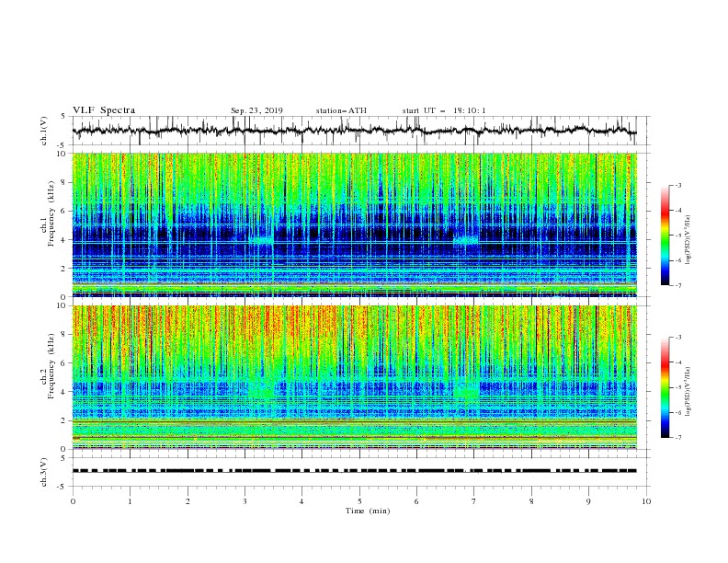Click the "-4" tick on the ch.2 colorbar
This screenshot has height=563, width=728.
click(677, 362)
